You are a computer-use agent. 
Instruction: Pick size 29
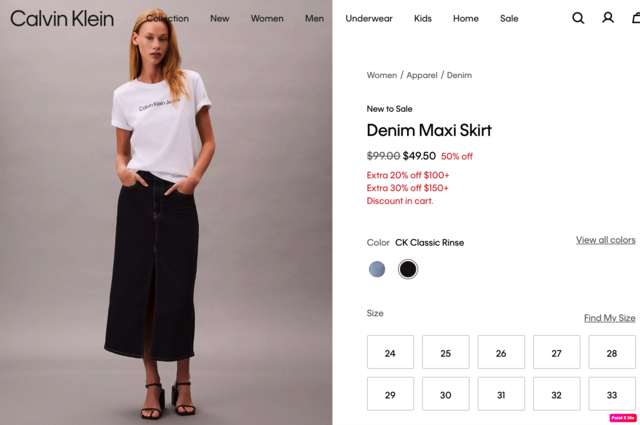pos(390,394)
